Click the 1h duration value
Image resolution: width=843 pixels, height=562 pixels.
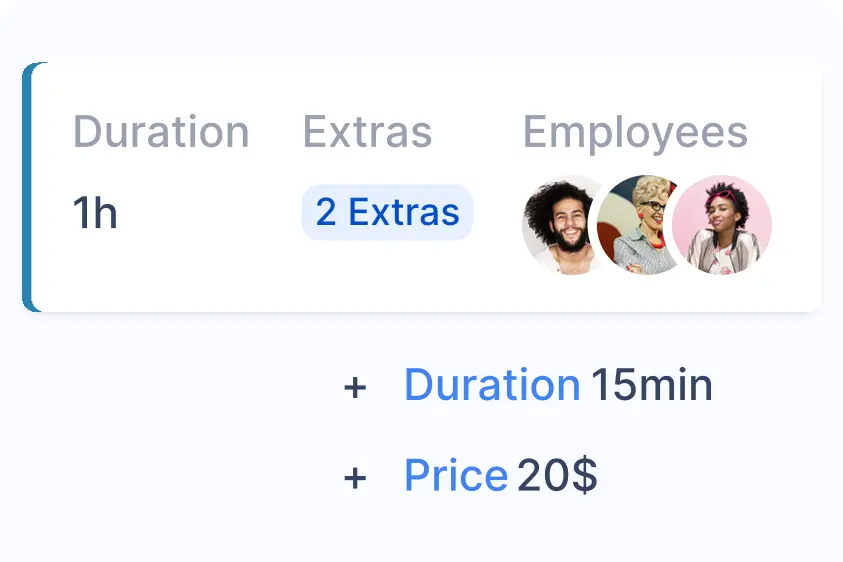[95, 213]
